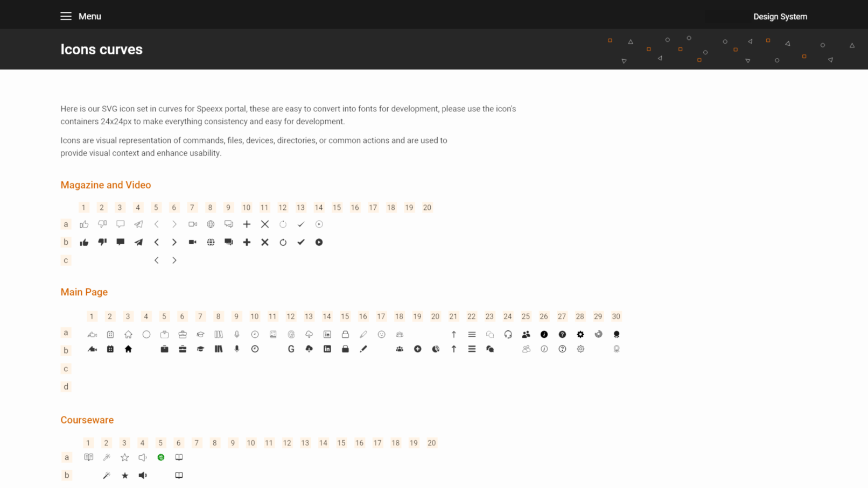Click the solid home icon

click(x=128, y=349)
